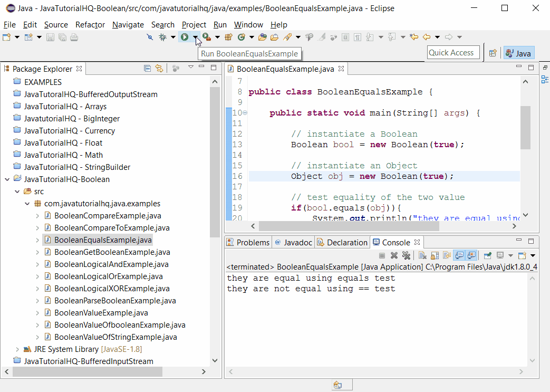Open the File menu
This screenshot has width=550, height=392.
click(x=9, y=25)
